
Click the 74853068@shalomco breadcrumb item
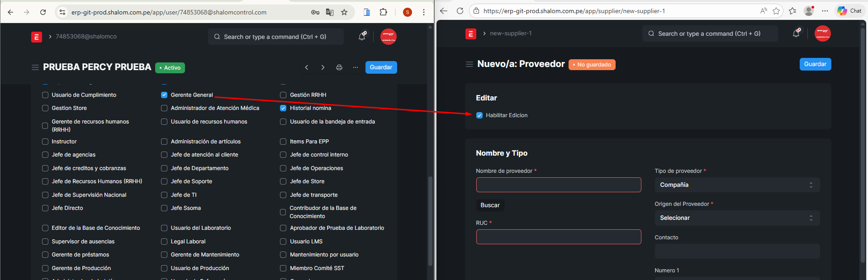pyautogui.click(x=86, y=37)
